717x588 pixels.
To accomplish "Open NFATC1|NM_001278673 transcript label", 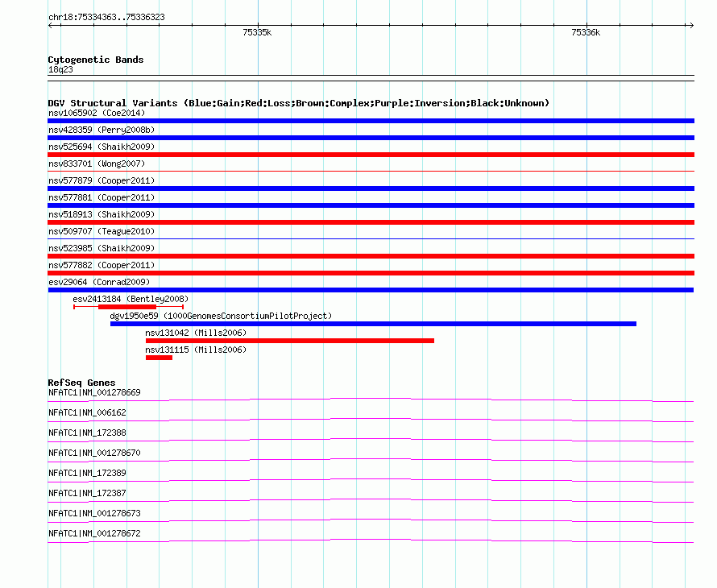I will coord(94,513).
